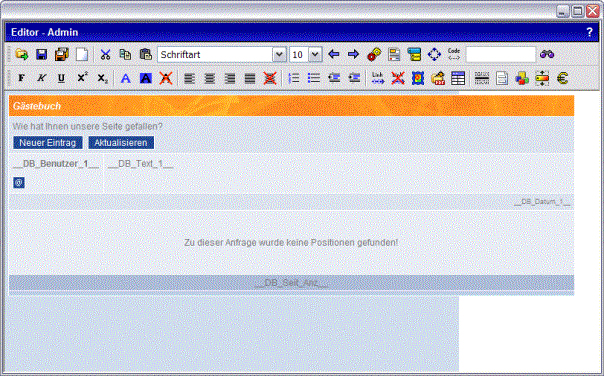Toggle italic formatting with K icon

(41, 78)
